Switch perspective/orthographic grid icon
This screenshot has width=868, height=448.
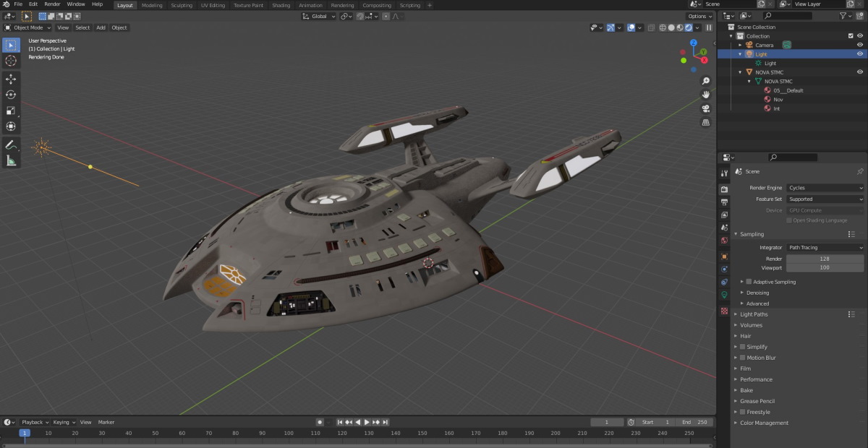(x=705, y=122)
